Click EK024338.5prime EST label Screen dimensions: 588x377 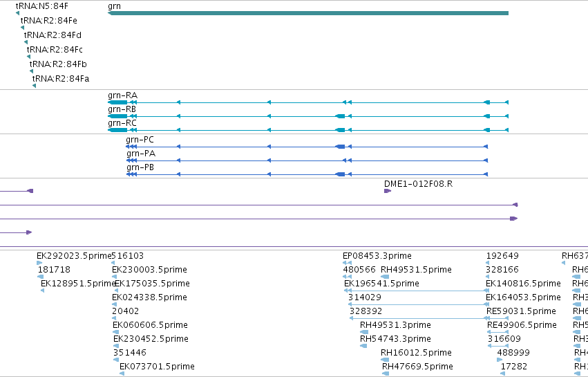pos(149,297)
